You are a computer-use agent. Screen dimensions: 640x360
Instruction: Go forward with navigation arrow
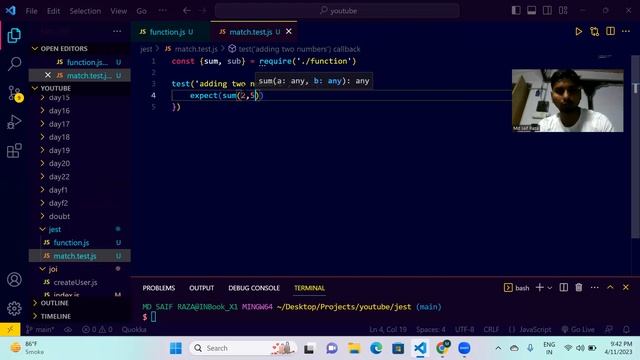tap(203, 11)
